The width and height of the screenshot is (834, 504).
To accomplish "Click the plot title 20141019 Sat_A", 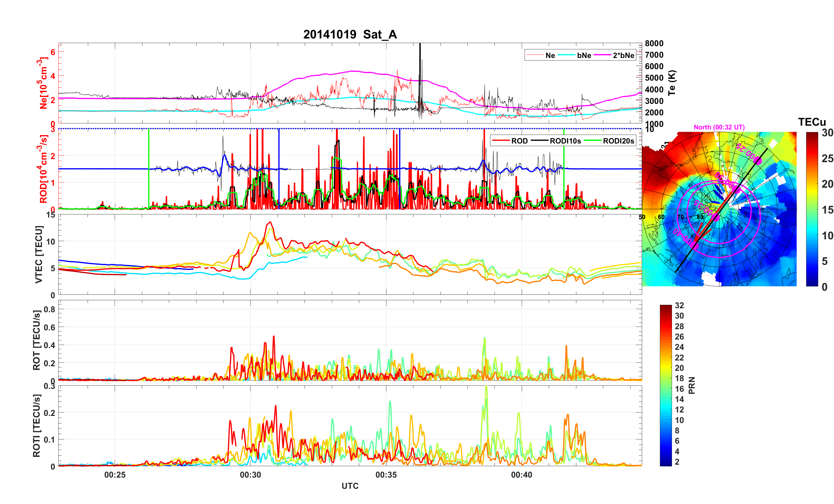I will (x=350, y=34).
